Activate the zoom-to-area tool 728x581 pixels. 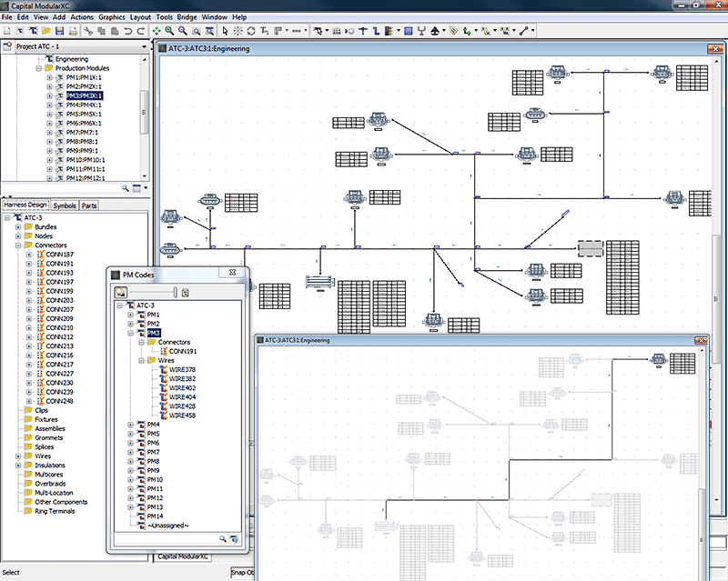[196, 29]
